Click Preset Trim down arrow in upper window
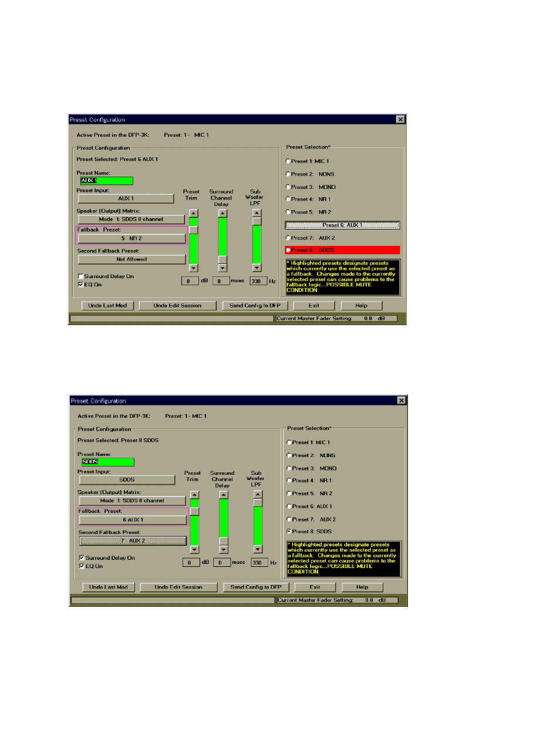 click(x=194, y=268)
